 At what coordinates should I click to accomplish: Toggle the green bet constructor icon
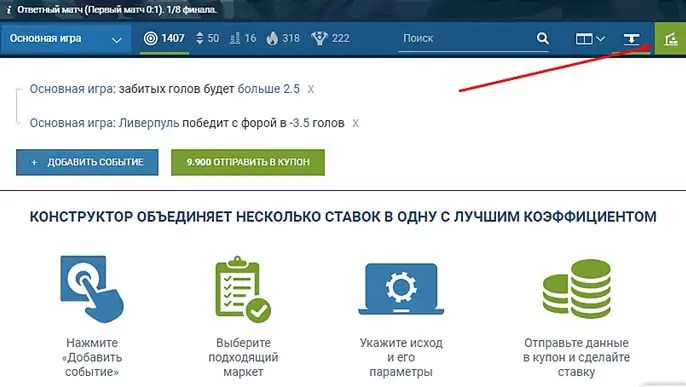pyautogui.click(x=670, y=39)
